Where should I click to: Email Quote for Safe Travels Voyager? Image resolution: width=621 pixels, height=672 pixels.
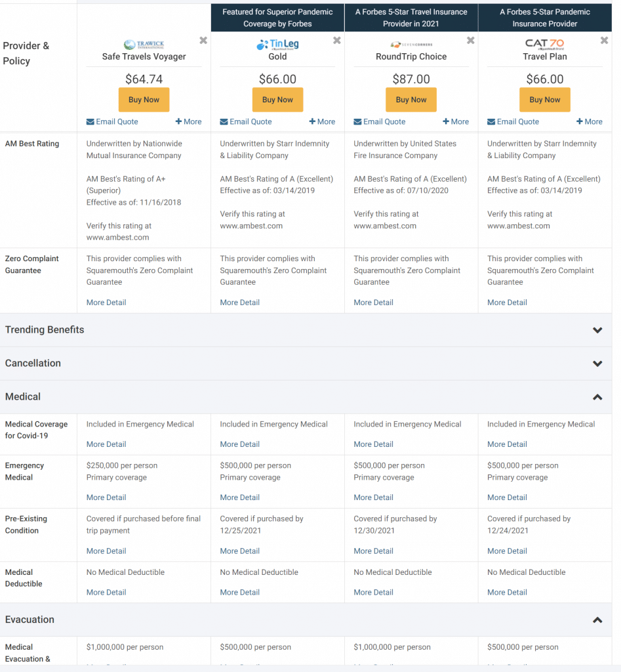coord(112,121)
